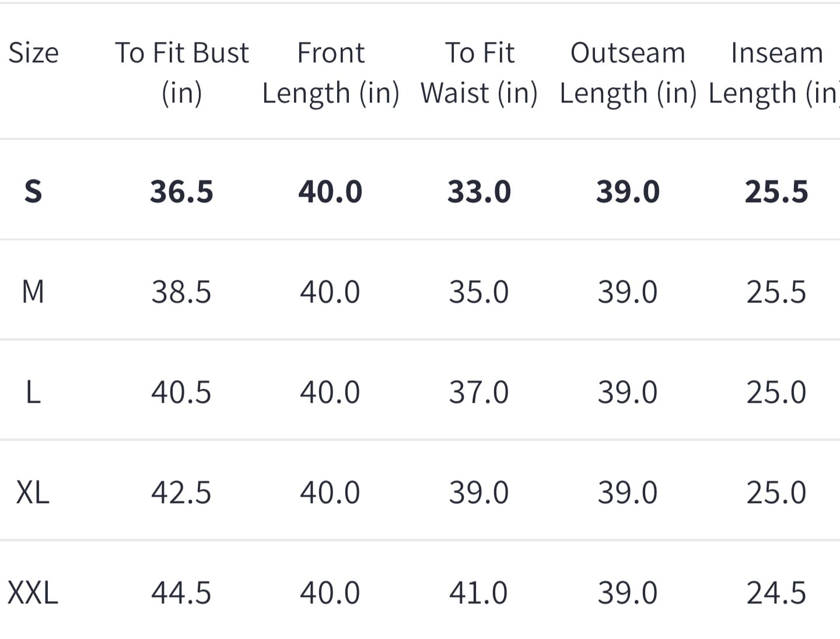Choose the L size row label
840x639 pixels.
click(33, 392)
